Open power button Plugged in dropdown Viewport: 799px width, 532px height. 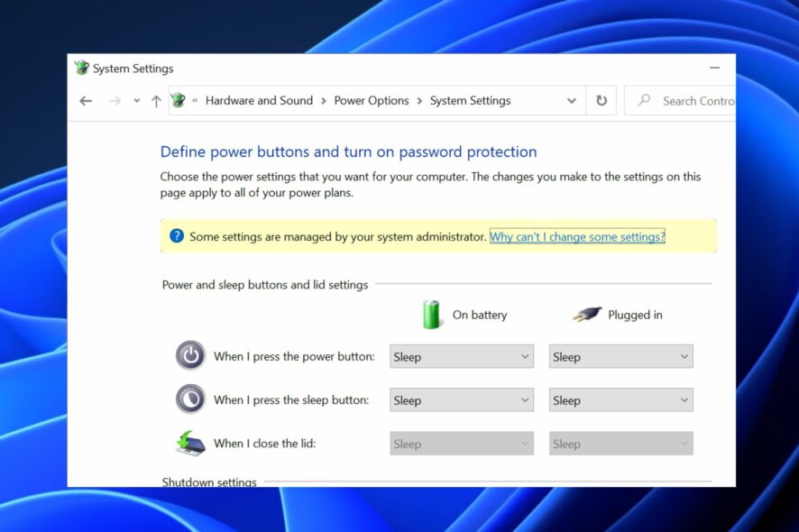pos(620,356)
